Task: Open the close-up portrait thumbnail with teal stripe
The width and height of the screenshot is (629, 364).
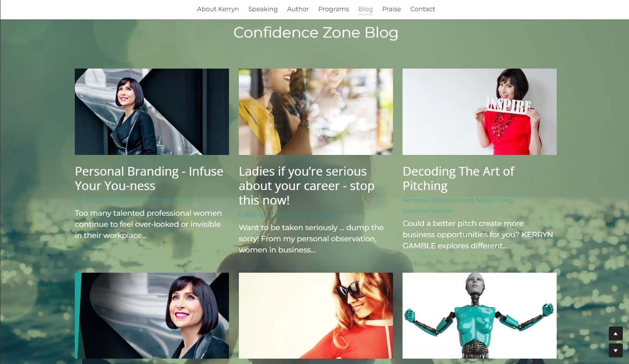Action: click(152, 316)
